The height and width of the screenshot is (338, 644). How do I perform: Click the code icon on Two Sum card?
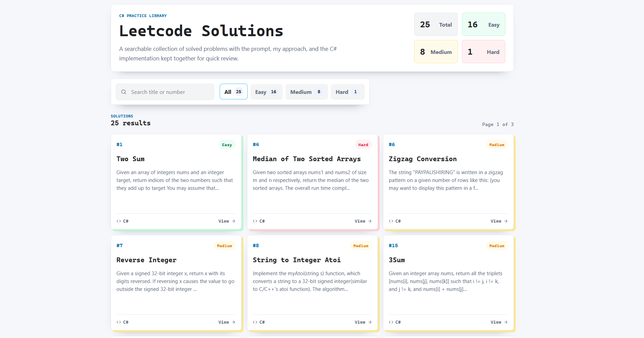pyautogui.click(x=119, y=221)
